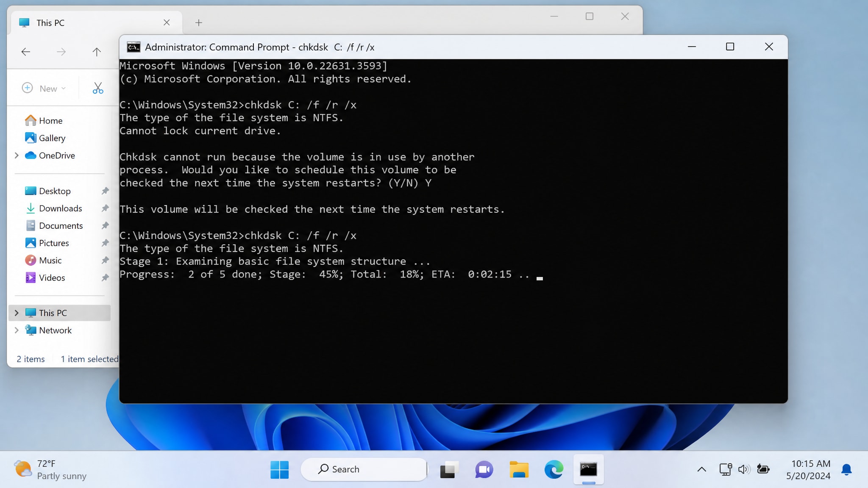Open File Explorer from the taskbar
The image size is (868, 488).
(519, 469)
